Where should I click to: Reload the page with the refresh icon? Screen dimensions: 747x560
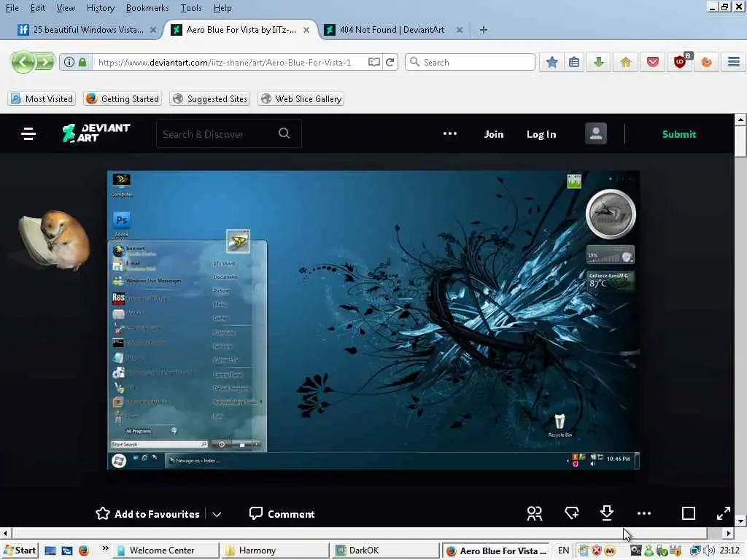point(390,62)
